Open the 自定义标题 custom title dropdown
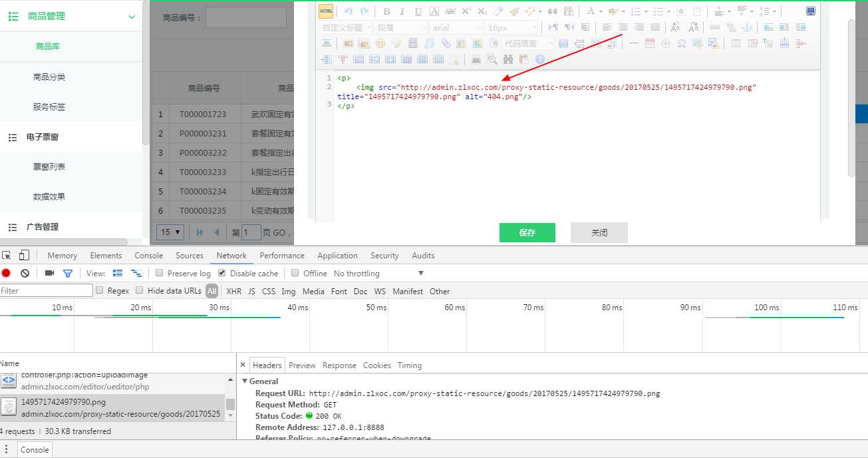This screenshot has width=868, height=458. 346,27
